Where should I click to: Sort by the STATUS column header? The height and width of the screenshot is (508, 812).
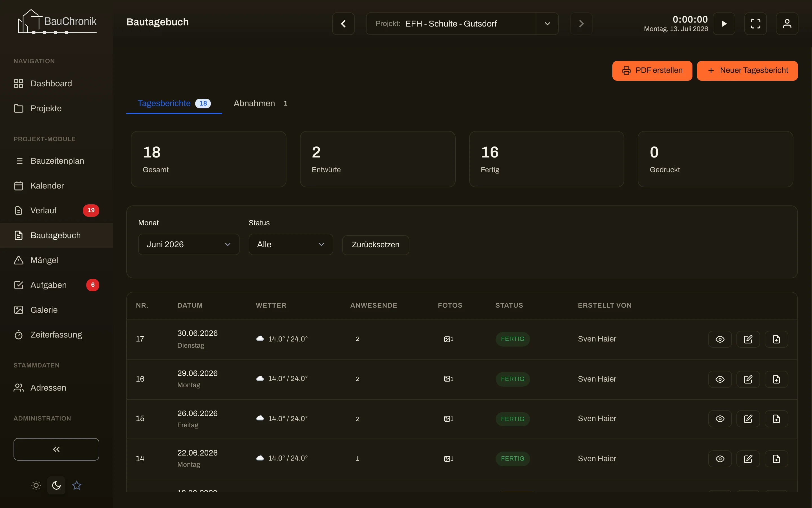pos(509,305)
